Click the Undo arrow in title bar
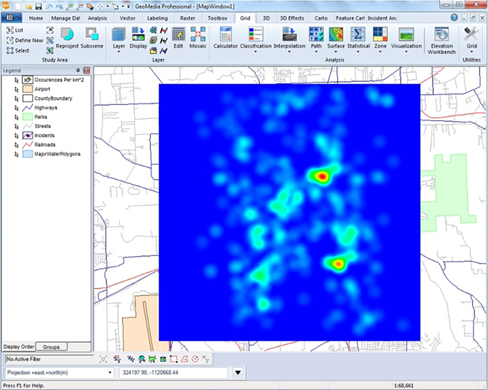The width and height of the screenshot is (488, 390). point(49,6)
